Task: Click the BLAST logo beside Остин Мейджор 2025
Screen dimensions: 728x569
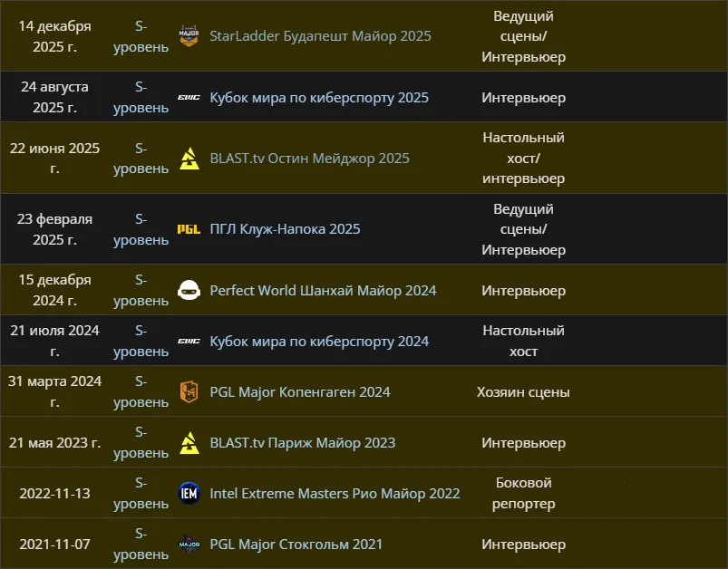Action: [x=189, y=159]
